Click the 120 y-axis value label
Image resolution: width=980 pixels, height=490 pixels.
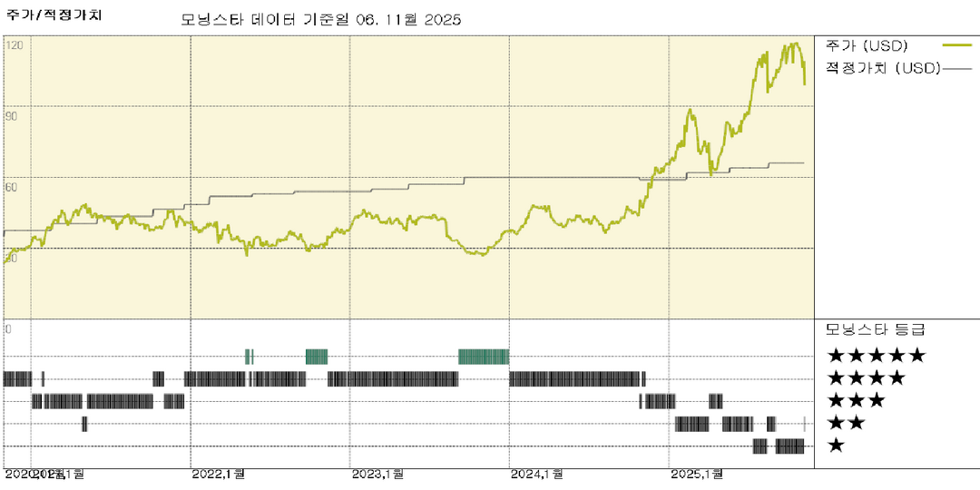[15, 44]
